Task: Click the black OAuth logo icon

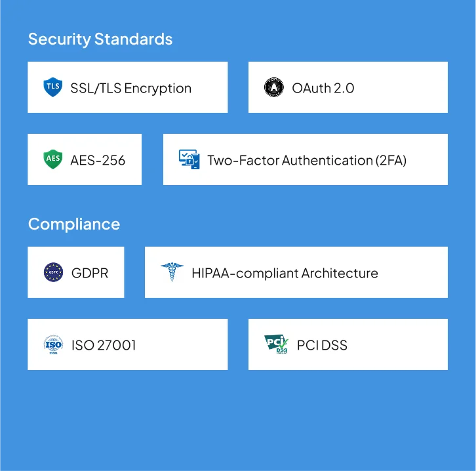Action: [274, 87]
